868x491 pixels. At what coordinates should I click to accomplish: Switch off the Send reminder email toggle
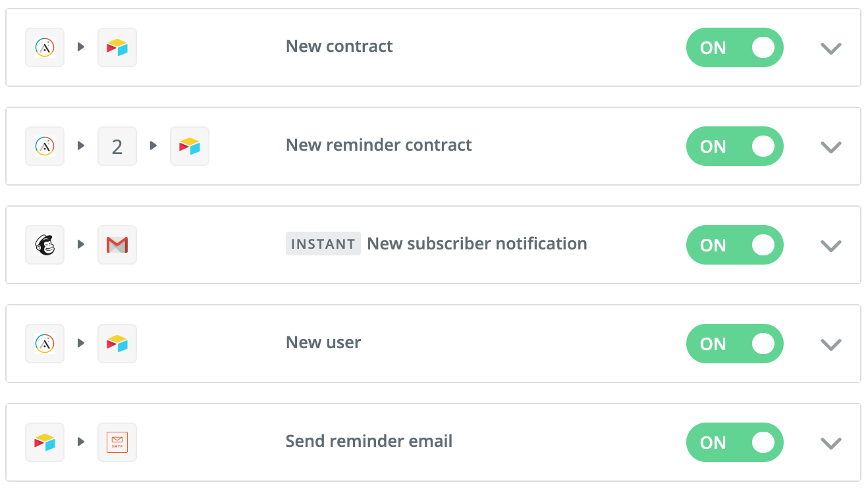(x=735, y=442)
